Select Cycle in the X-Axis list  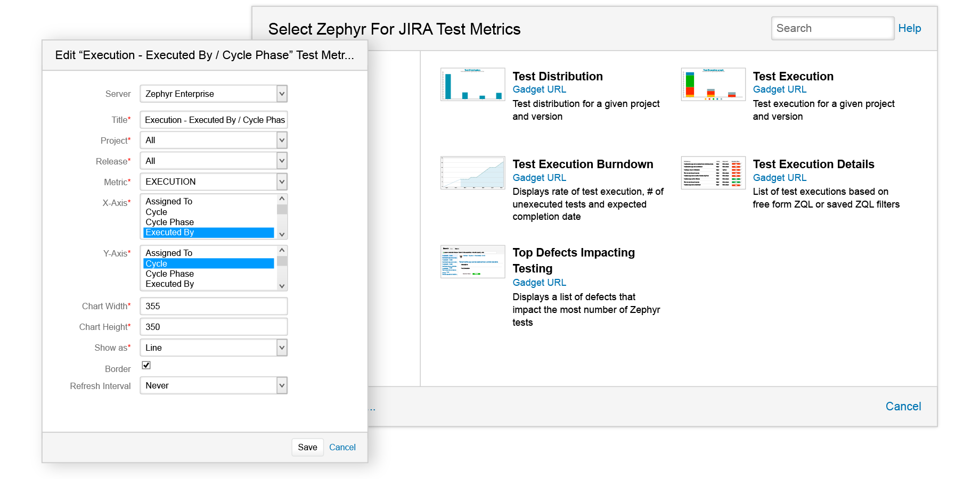[x=209, y=212]
